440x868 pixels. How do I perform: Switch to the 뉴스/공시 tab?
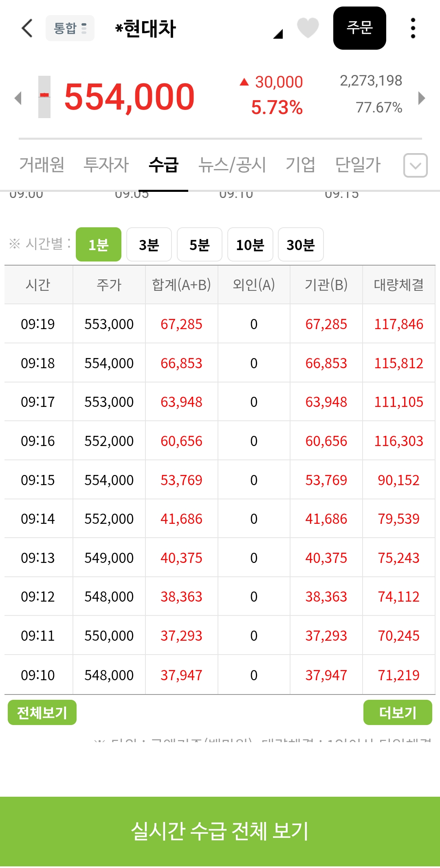232,165
